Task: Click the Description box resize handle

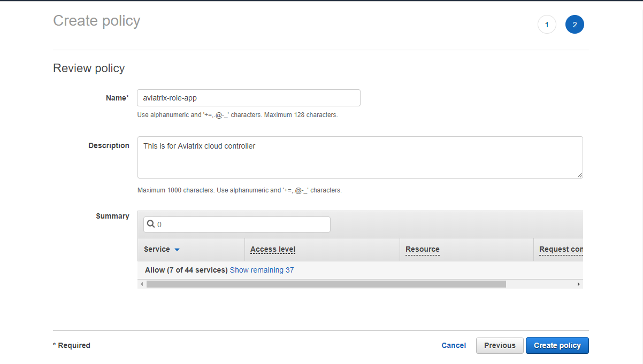Action: (579, 175)
